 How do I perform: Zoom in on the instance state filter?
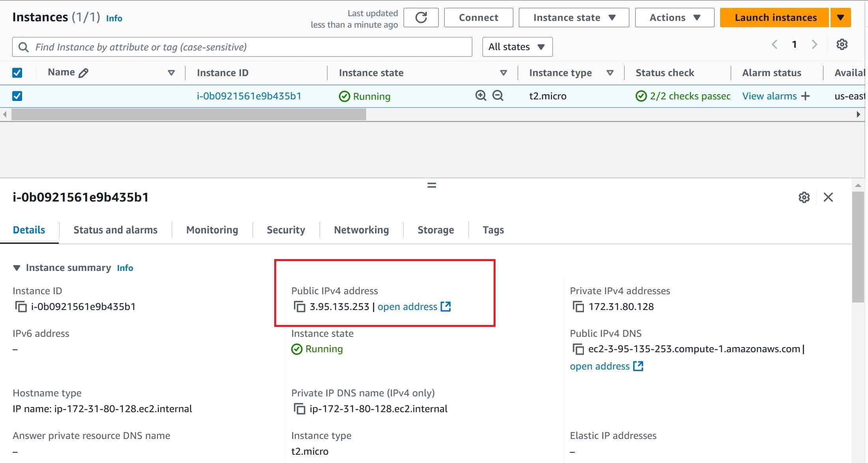coord(481,96)
